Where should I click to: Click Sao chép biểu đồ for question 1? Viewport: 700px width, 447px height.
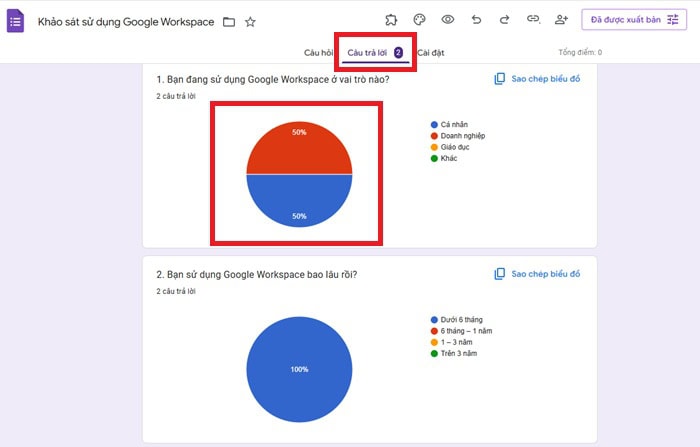point(537,79)
